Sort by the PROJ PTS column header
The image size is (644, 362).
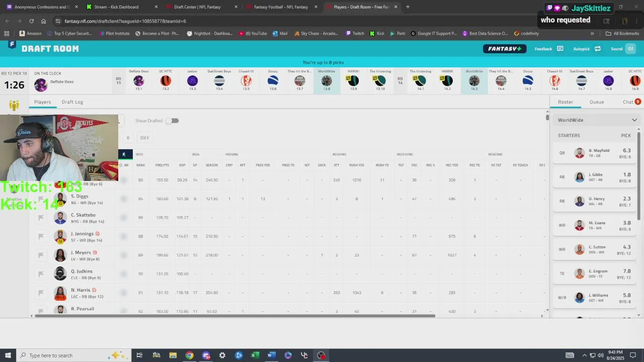coord(162,165)
